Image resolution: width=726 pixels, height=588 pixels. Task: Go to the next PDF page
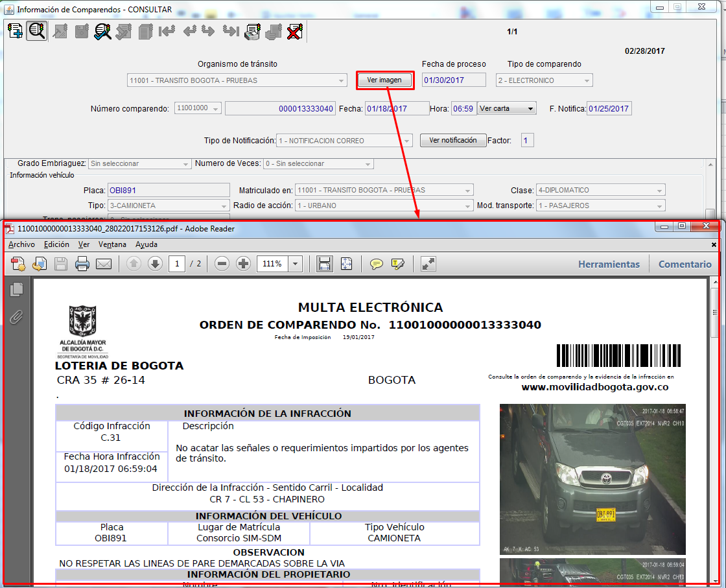155,264
